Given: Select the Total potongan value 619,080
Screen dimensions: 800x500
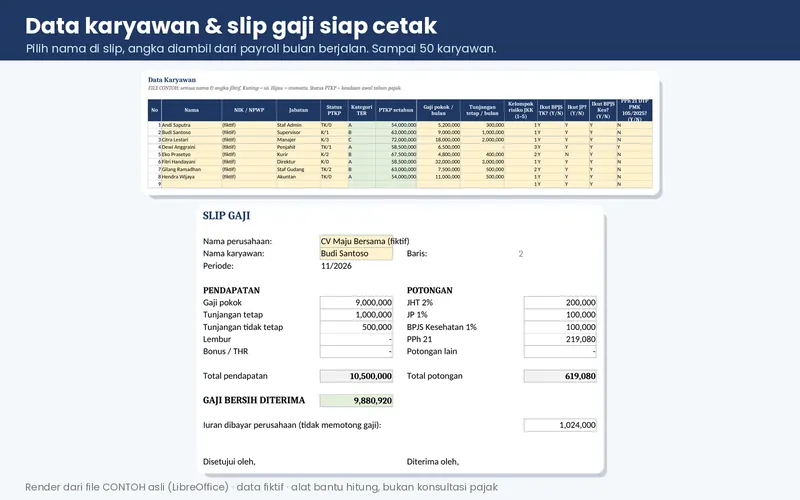Looking at the screenshot, I should click(560, 376).
